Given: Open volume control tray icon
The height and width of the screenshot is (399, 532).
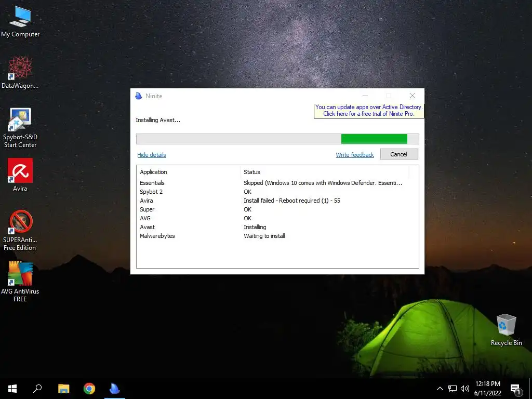Looking at the screenshot, I should point(465,389).
